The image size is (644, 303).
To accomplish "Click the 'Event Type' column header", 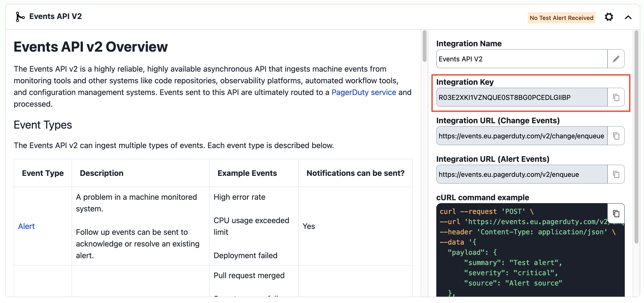I will (x=43, y=173).
